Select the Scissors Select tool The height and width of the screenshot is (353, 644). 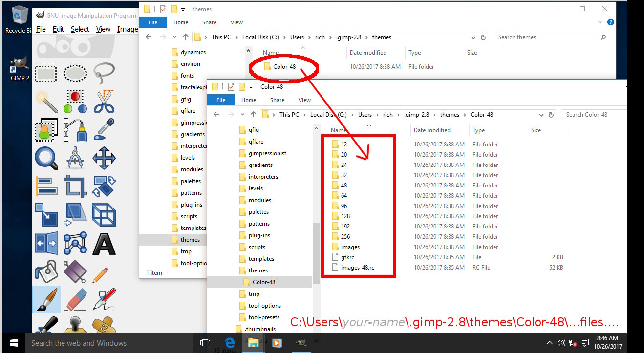coord(104,102)
